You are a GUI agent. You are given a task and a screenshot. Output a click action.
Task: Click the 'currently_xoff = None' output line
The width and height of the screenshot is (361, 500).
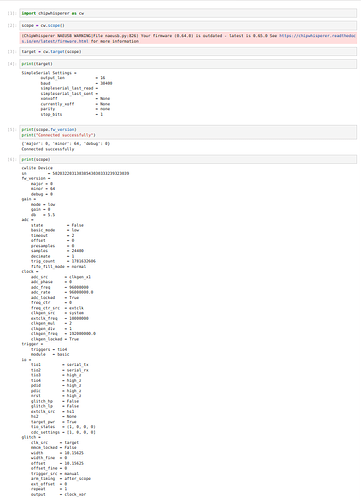[75, 104]
